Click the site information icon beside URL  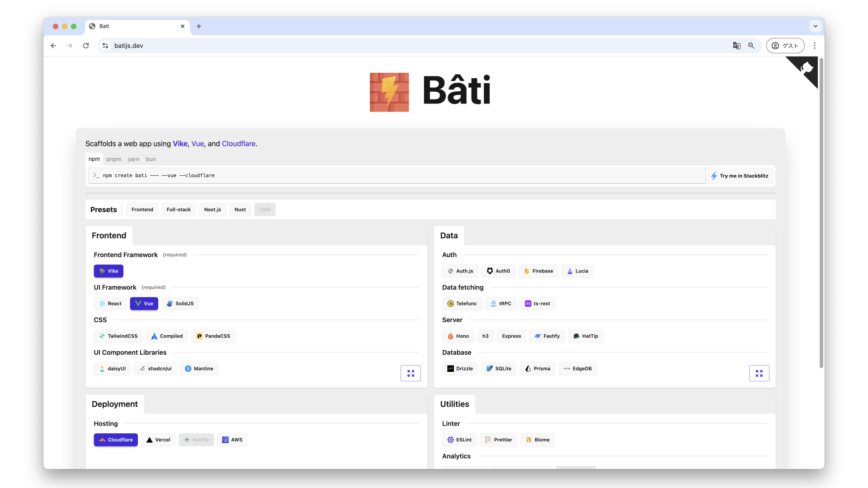(105, 46)
